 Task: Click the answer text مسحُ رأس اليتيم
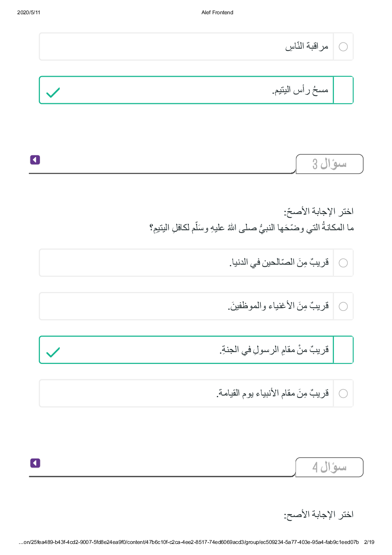pos(300,91)
